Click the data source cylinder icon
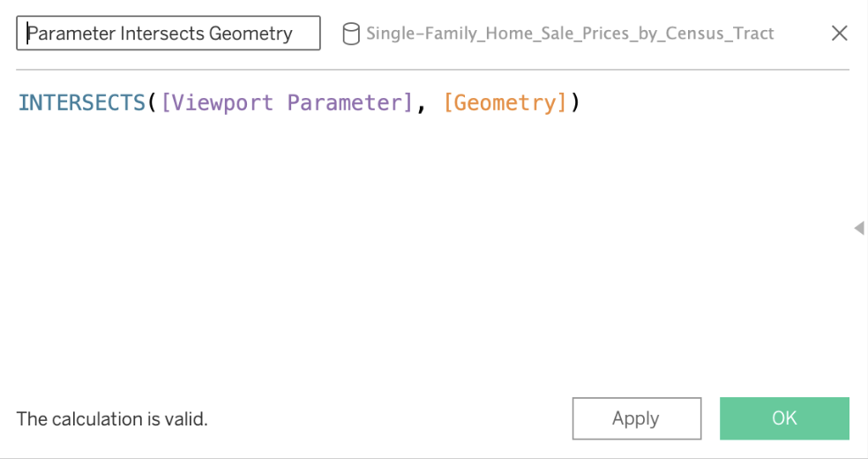Image resolution: width=868 pixels, height=459 pixels. [x=350, y=34]
